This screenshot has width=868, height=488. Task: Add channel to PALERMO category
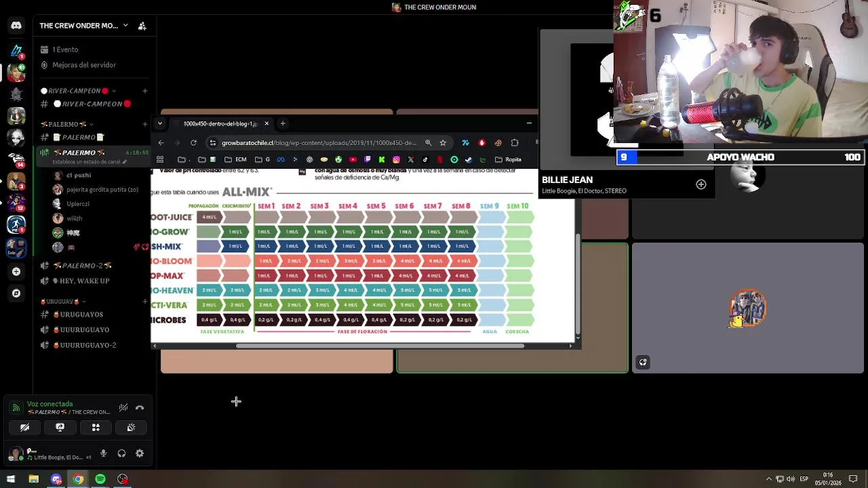click(x=145, y=124)
